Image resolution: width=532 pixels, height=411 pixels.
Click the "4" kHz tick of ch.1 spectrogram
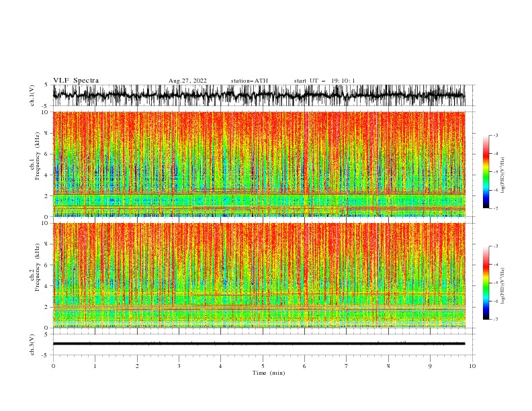47,175
